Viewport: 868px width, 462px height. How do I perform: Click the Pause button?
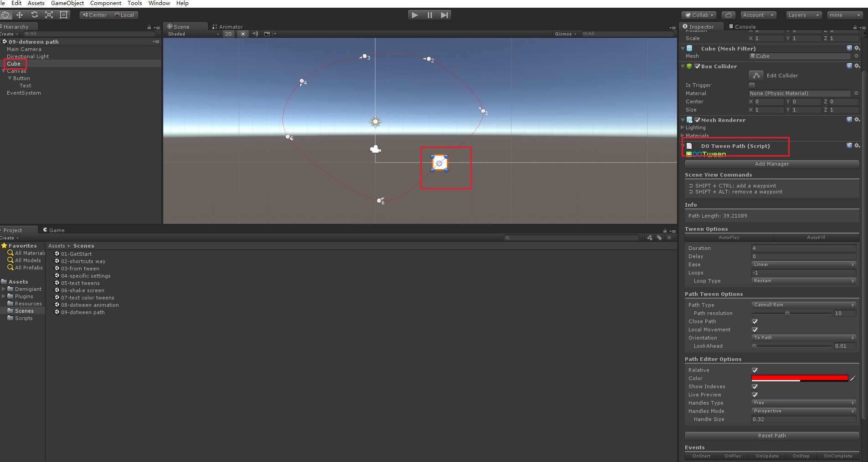click(x=430, y=15)
